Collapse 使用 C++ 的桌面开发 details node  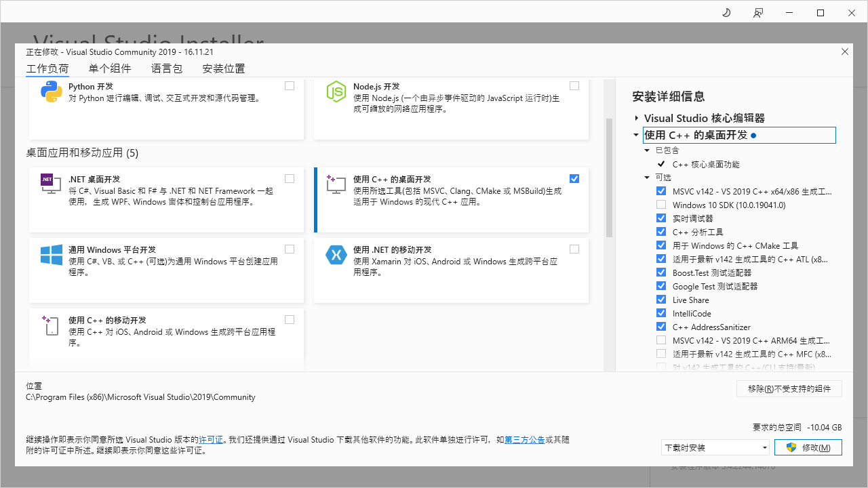point(636,135)
